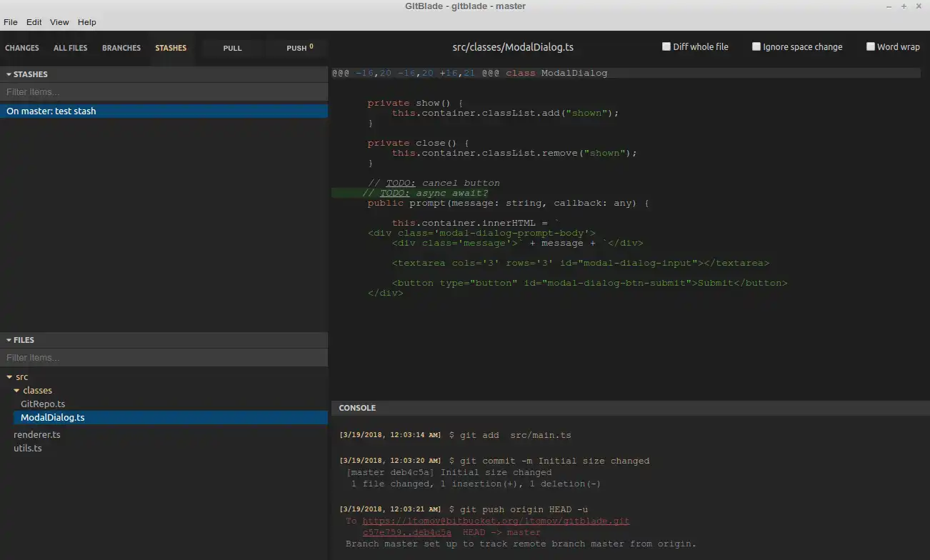Click the '[master deb4c5a] Initial size changed' line
This screenshot has height=560, width=930.
pos(449,473)
